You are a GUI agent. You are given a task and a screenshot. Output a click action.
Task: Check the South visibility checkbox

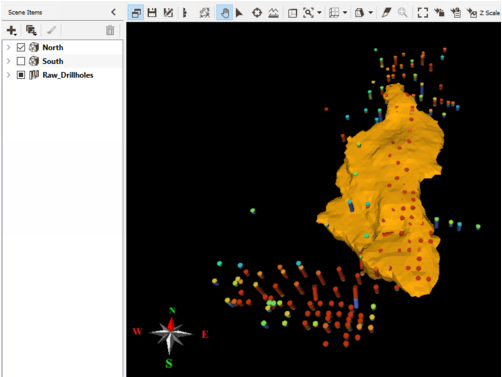pyautogui.click(x=21, y=61)
